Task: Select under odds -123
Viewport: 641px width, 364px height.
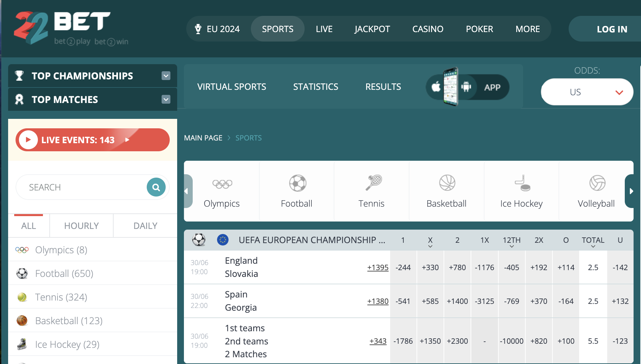Action: [x=620, y=341]
